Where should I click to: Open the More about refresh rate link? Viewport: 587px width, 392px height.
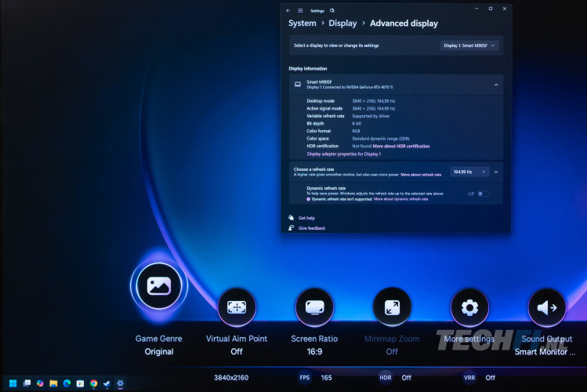click(x=421, y=175)
